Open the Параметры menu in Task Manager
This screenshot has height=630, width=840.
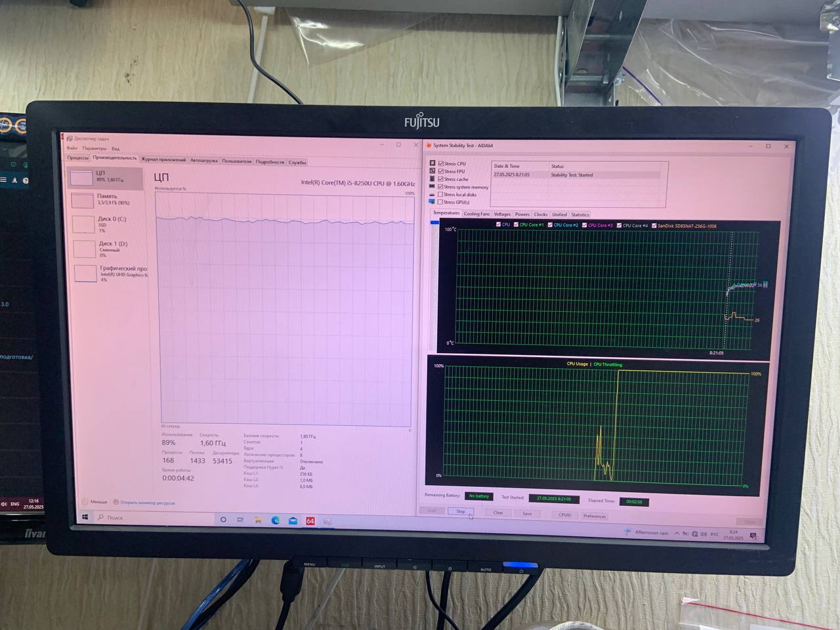click(94, 148)
